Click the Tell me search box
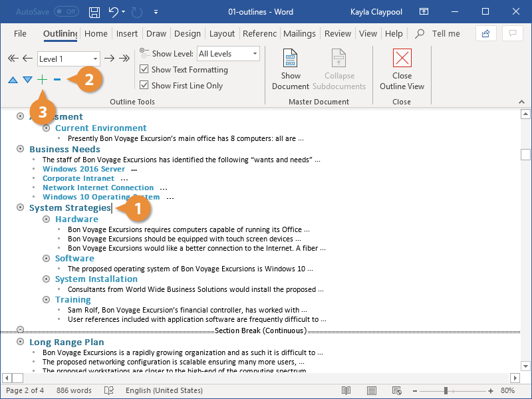The image size is (532, 399). pyautogui.click(x=438, y=34)
